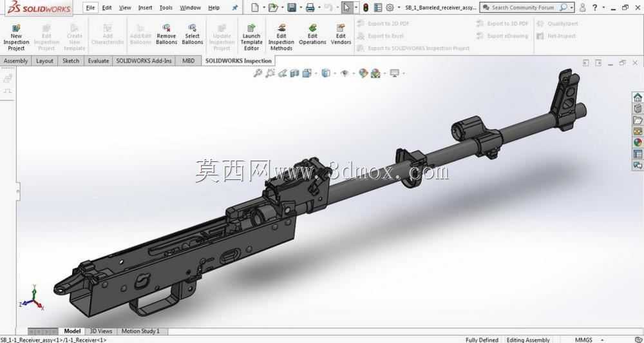Open the Window menu

pyautogui.click(x=190, y=7)
